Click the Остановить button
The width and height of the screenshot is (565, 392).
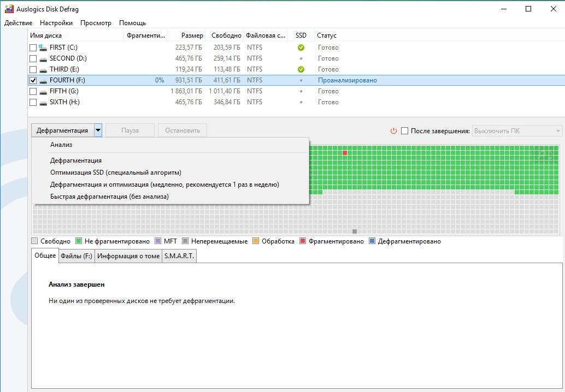coord(183,130)
